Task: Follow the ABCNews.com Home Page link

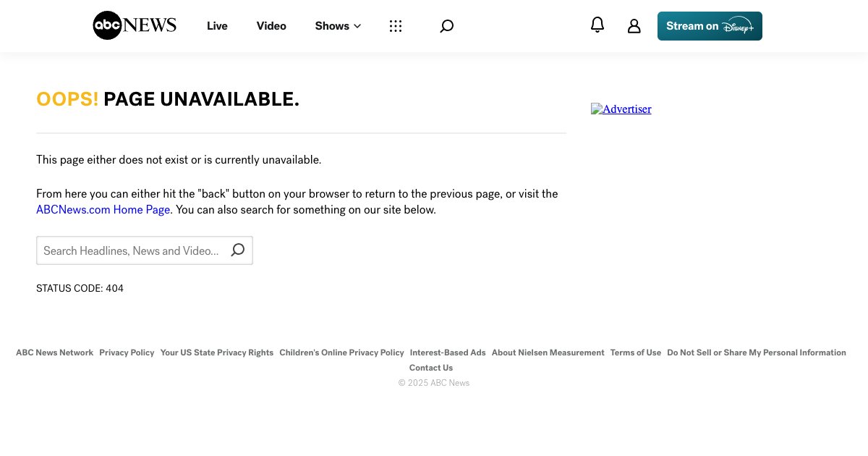Action: click(103, 210)
